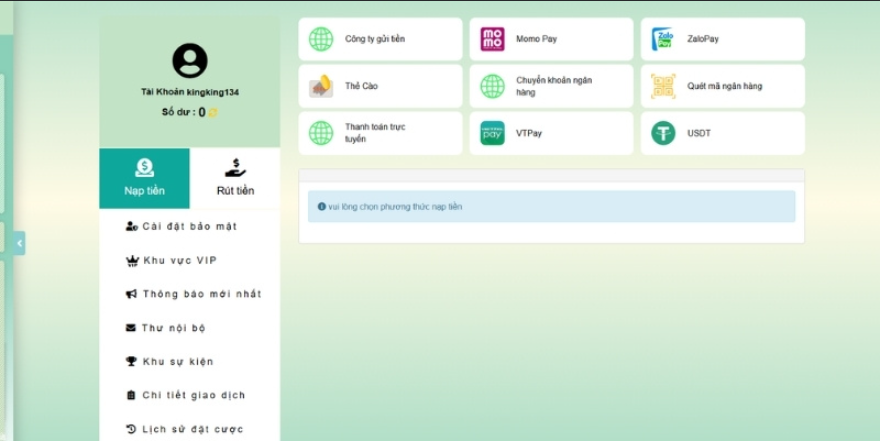Click the Momo Pay logo icon
Screen dimensions: 880x441
coord(492,39)
